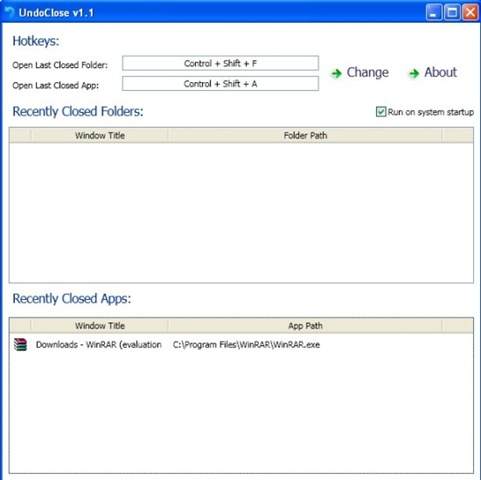
Task: Select the Open Last Closed App hotkey field
Action: pyautogui.click(x=220, y=84)
